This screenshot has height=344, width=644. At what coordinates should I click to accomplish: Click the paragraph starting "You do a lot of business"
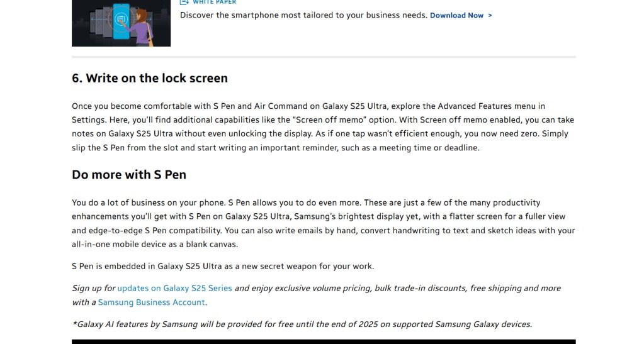(x=322, y=223)
